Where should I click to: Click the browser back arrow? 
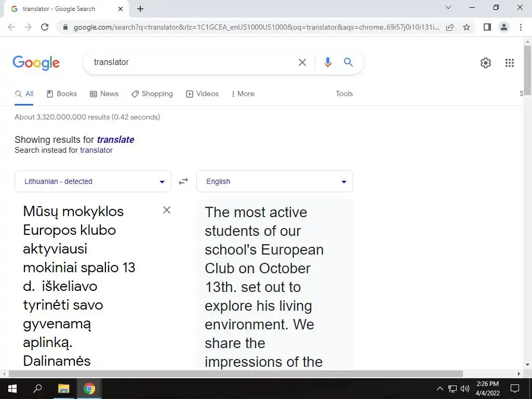click(11, 27)
